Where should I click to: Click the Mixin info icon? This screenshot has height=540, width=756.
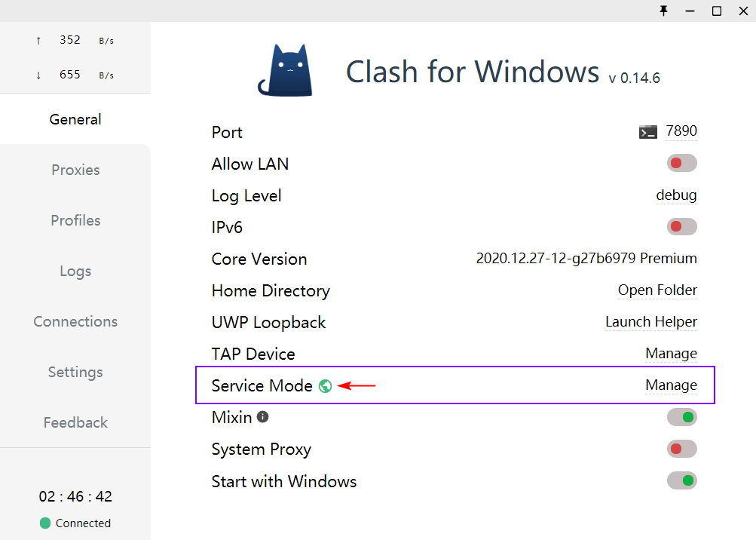click(262, 416)
